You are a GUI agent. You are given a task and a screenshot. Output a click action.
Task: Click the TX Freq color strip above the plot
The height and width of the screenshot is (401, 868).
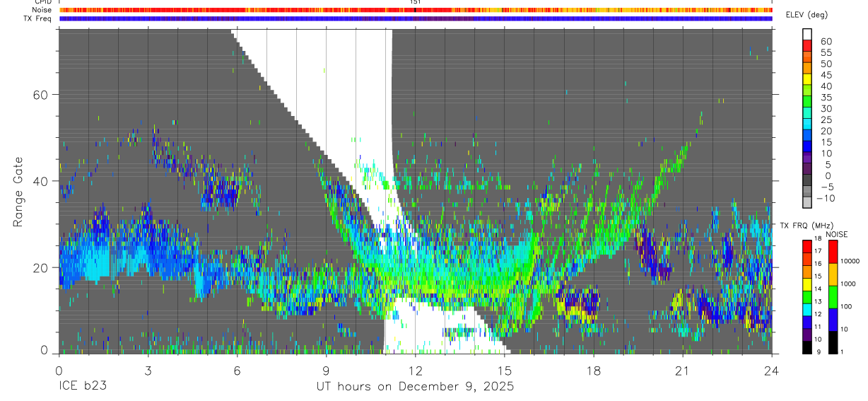(x=416, y=18)
